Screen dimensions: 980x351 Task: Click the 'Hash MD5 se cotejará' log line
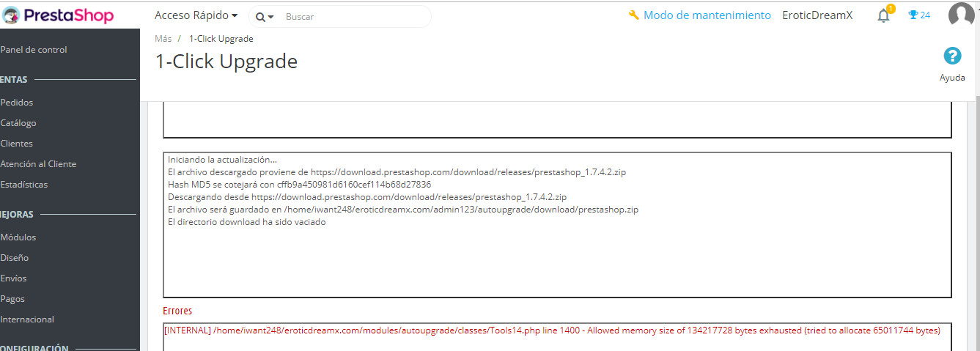click(x=299, y=185)
